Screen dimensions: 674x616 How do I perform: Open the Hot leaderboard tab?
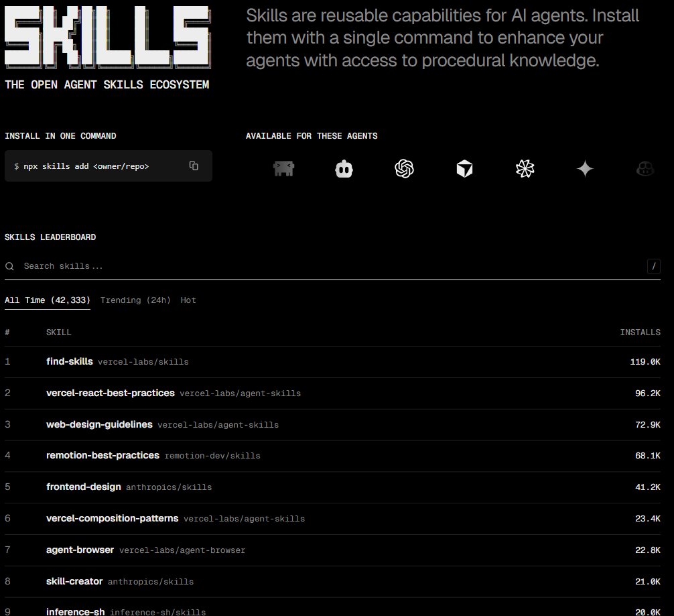188,300
